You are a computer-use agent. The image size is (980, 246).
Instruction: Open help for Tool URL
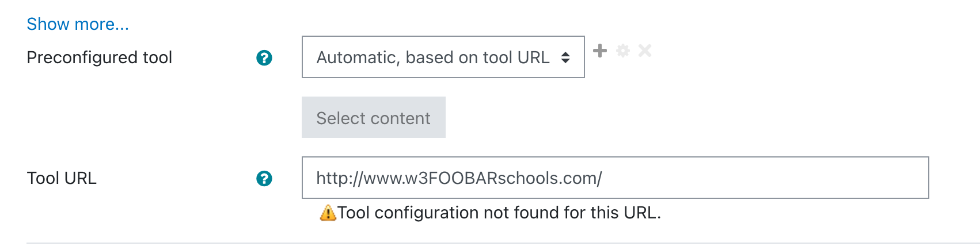(264, 178)
